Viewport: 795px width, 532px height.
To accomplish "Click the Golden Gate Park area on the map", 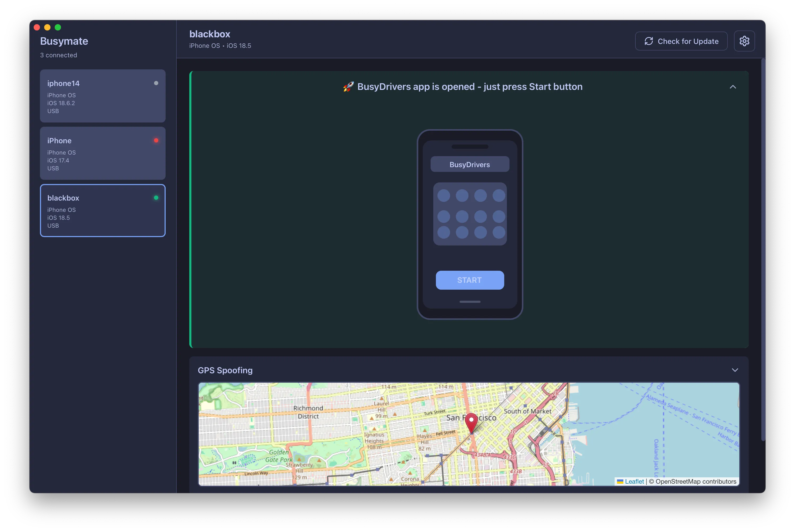I will point(279,456).
